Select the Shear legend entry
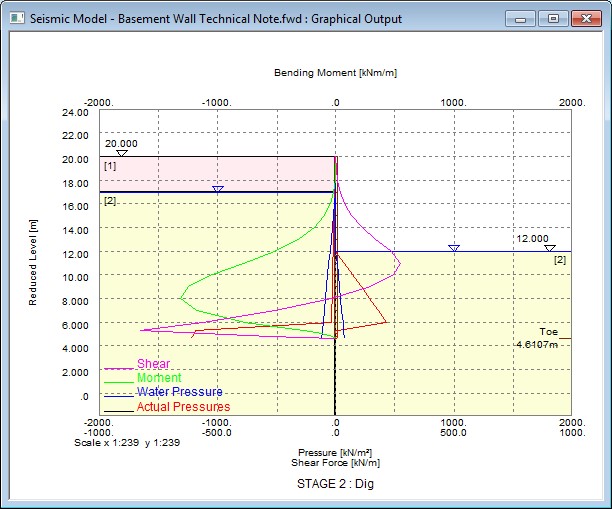Viewport: 612px width, 509px height. (x=153, y=363)
